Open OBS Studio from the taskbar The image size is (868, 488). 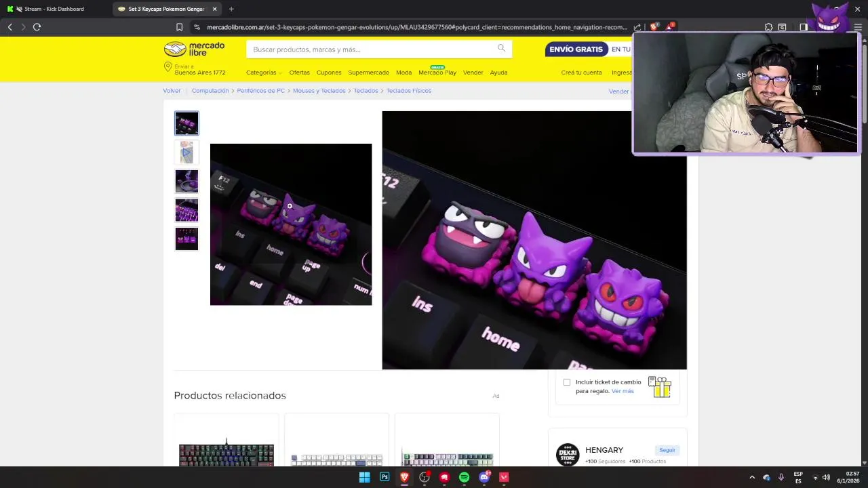click(x=425, y=477)
